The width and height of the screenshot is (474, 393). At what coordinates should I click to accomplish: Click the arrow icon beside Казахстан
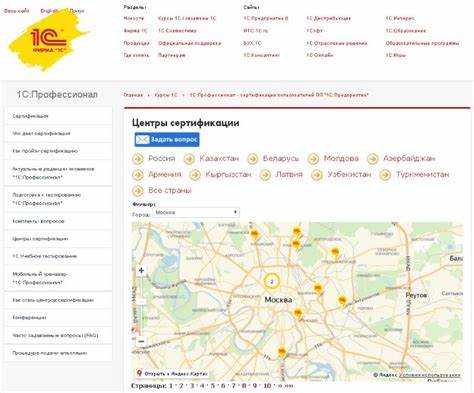tap(189, 159)
